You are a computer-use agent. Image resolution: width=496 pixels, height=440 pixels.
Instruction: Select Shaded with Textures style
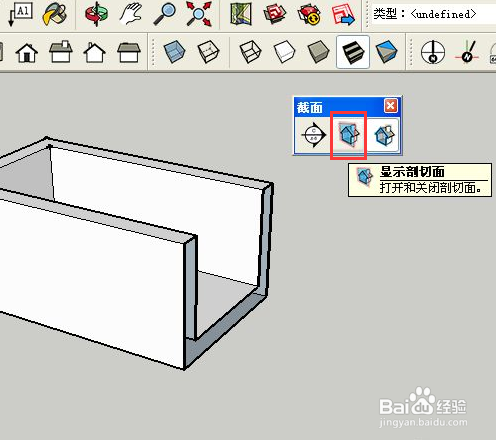[x=353, y=52]
